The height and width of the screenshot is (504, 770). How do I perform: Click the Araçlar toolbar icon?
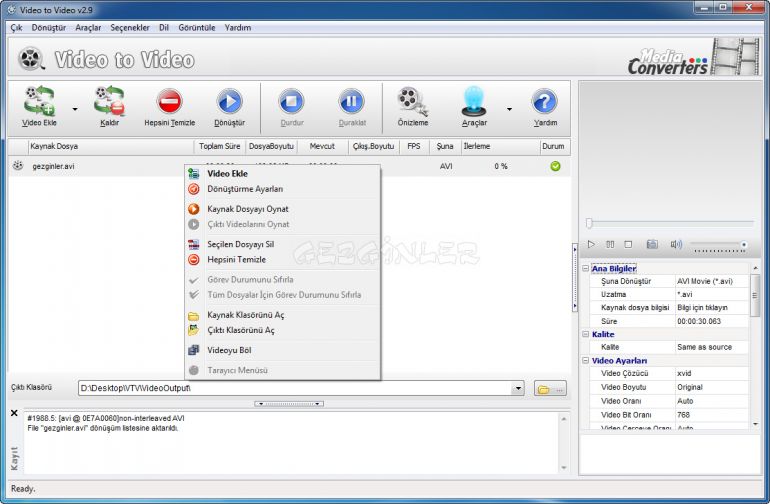(x=474, y=101)
